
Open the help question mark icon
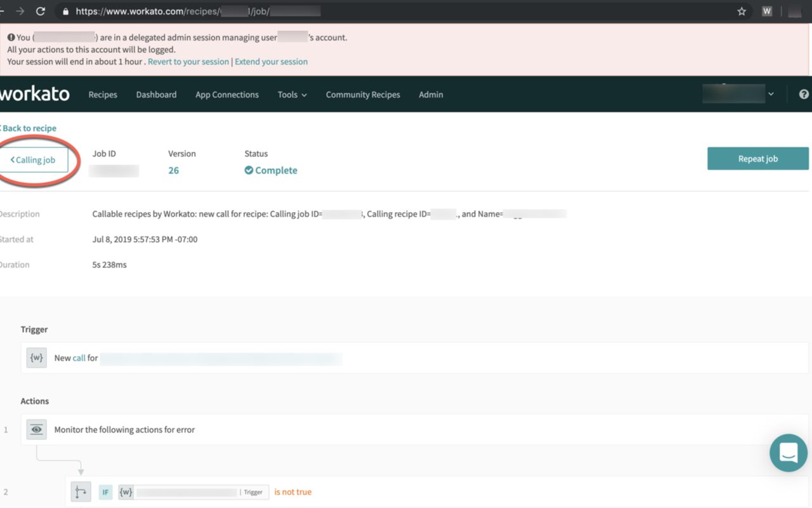click(804, 94)
